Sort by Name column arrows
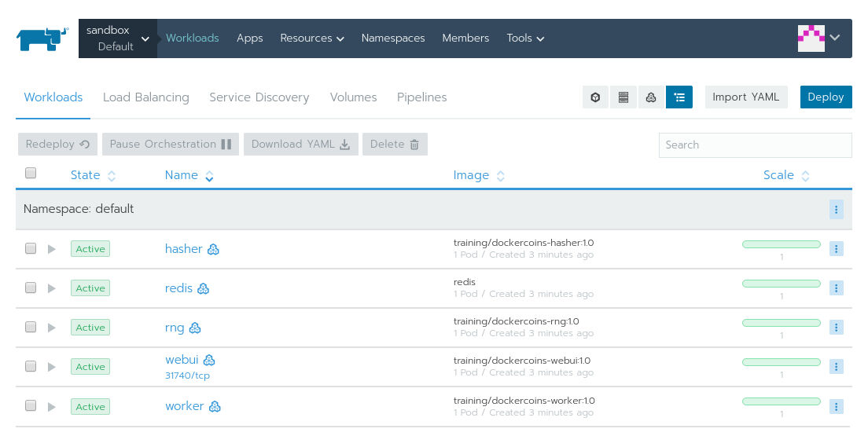The height and width of the screenshot is (436, 868). [209, 176]
